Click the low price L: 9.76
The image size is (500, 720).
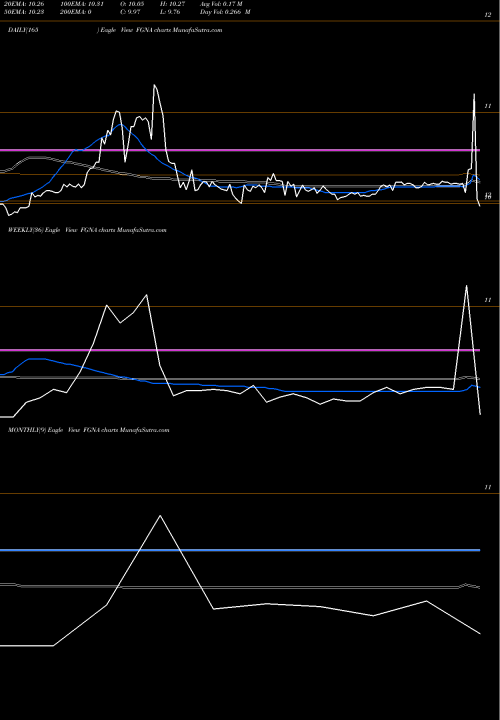tap(170, 12)
